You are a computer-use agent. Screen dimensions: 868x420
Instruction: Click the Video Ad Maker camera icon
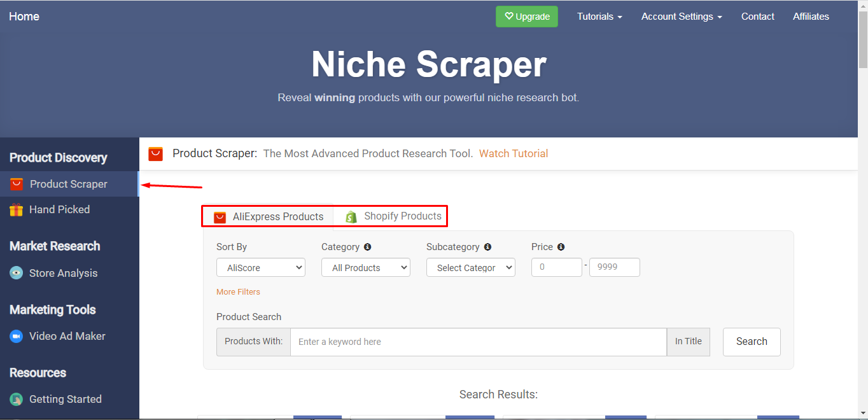click(x=17, y=336)
